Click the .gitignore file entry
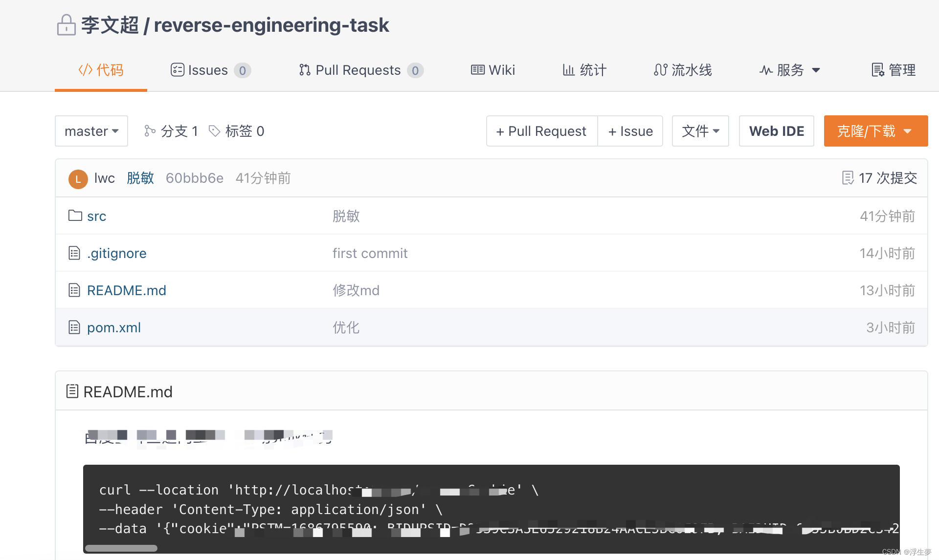The image size is (939, 560). click(x=116, y=253)
